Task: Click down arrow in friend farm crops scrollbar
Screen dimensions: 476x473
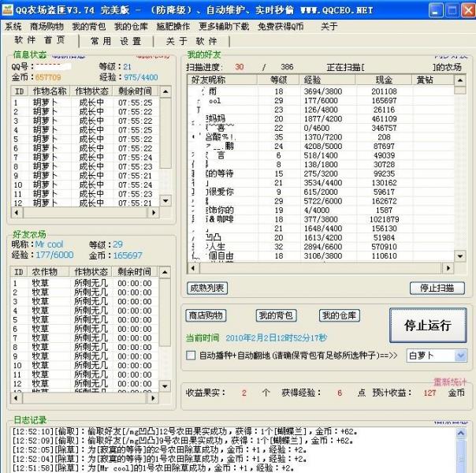Action: (165, 386)
